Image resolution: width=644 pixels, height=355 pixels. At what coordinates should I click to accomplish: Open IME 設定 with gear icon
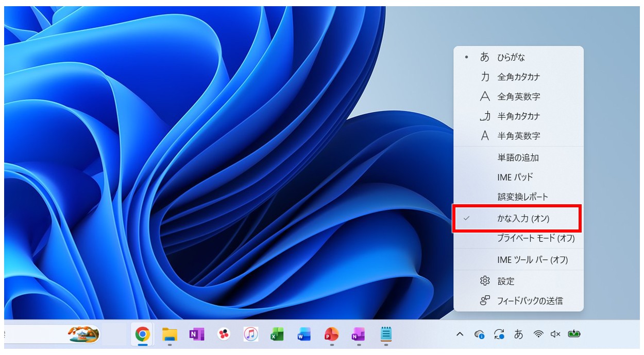point(518,281)
